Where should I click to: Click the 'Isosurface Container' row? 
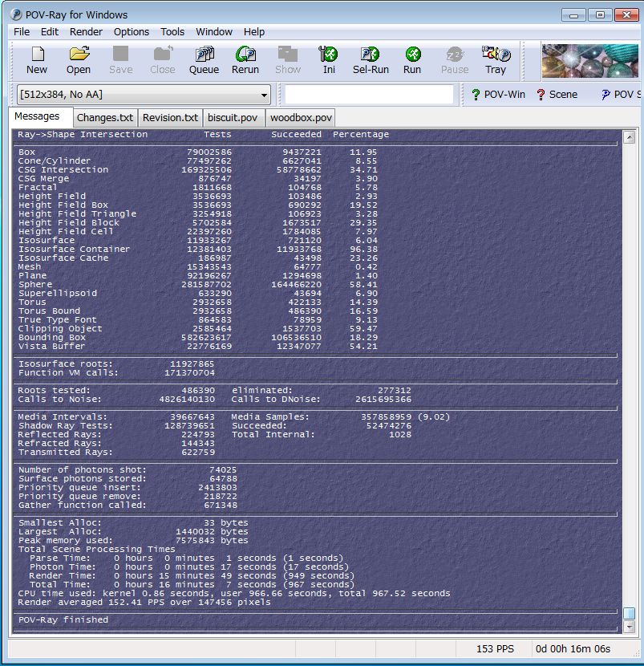(x=197, y=250)
